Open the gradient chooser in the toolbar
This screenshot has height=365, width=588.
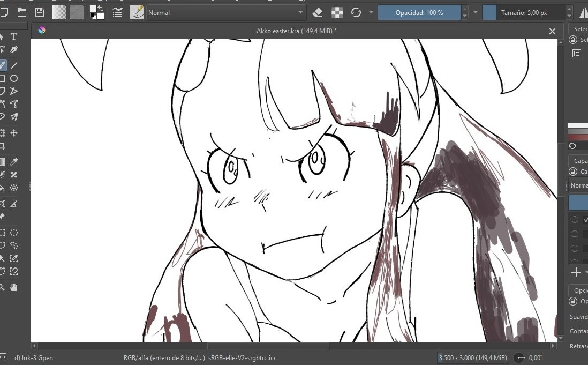pos(58,13)
